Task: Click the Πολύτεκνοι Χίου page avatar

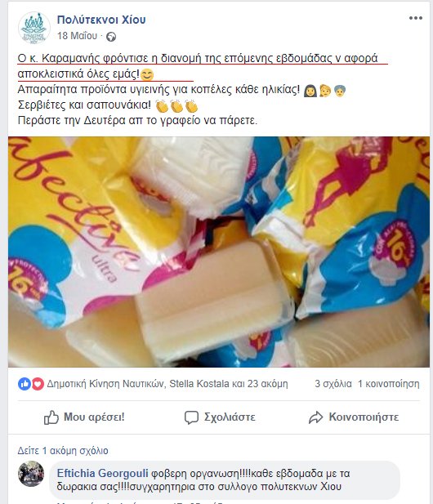Action: [x=34, y=28]
